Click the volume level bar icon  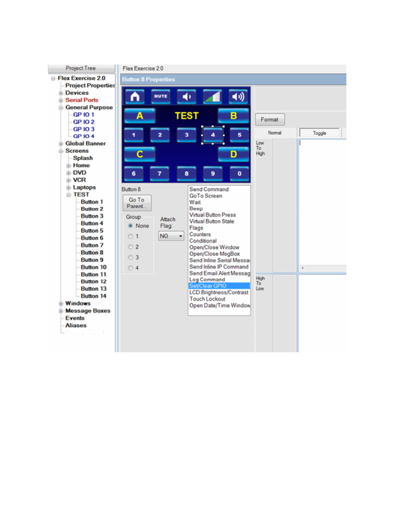coord(213,96)
